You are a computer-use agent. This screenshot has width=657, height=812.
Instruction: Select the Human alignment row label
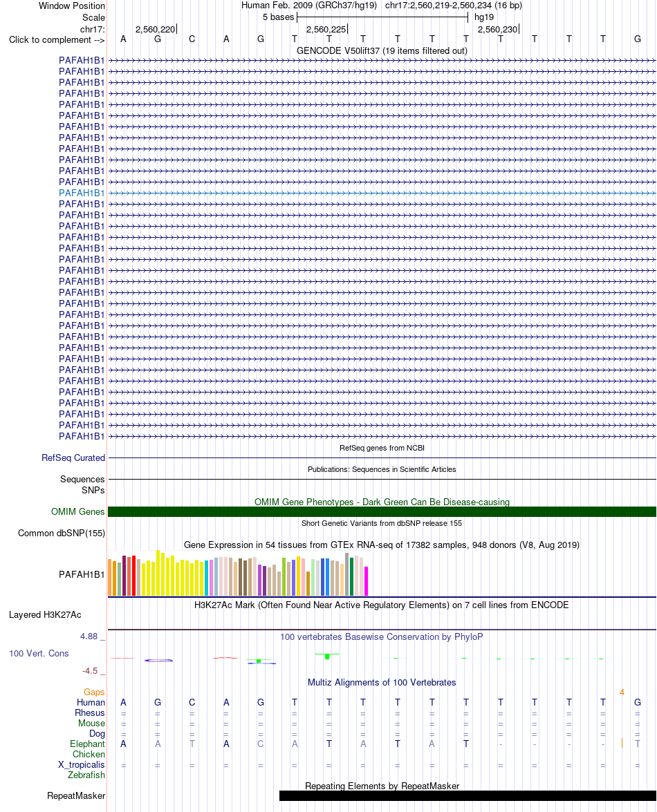pos(91,703)
